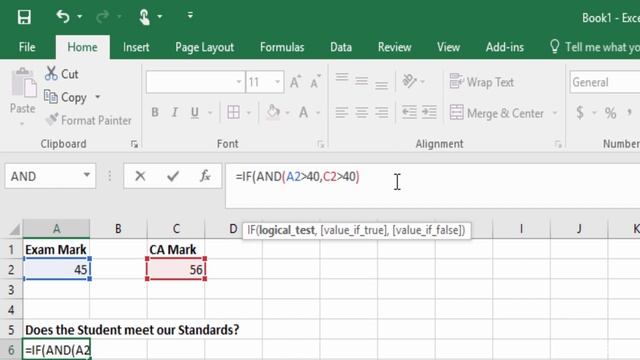
Task: Click the Percent Style icon
Action: click(611, 113)
